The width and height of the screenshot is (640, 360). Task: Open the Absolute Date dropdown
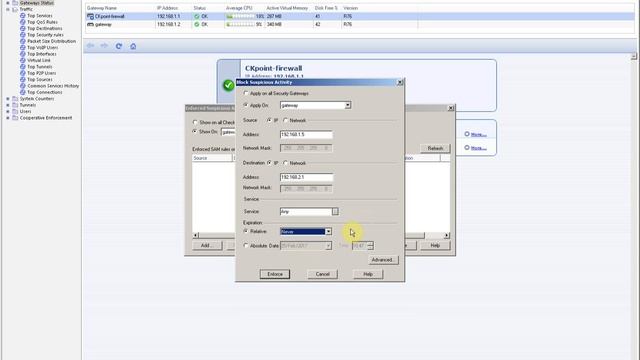point(328,246)
